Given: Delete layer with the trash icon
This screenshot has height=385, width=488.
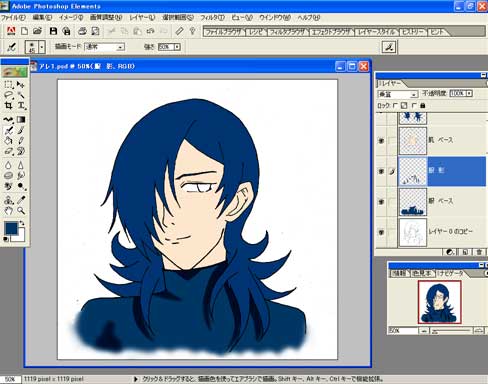Looking at the screenshot, I should 479,252.
